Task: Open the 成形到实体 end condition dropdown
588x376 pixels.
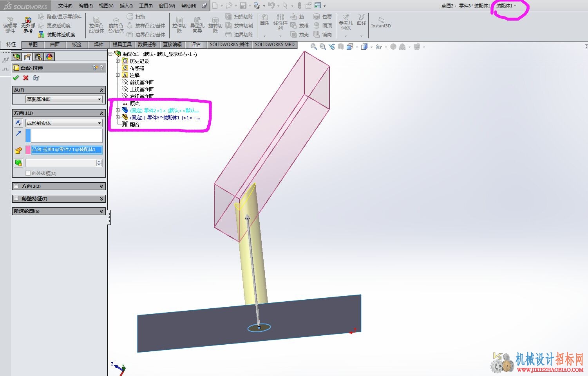Action: coord(64,123)
